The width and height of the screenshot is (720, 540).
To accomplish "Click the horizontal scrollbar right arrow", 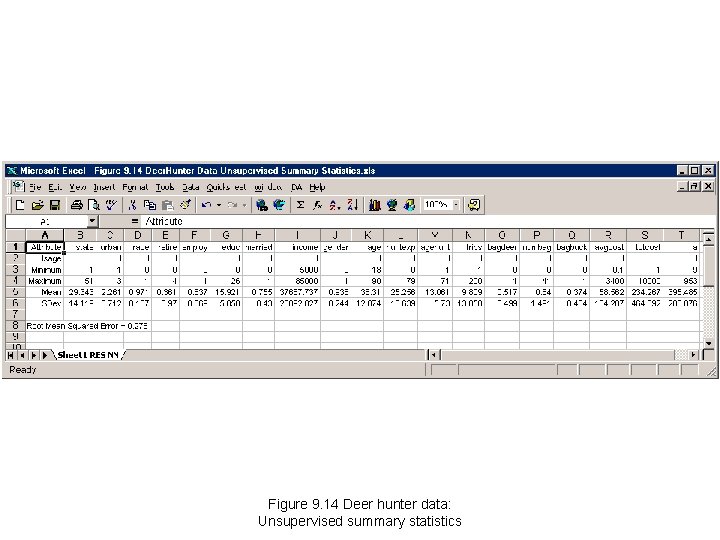I will click(x=693, y=355).
